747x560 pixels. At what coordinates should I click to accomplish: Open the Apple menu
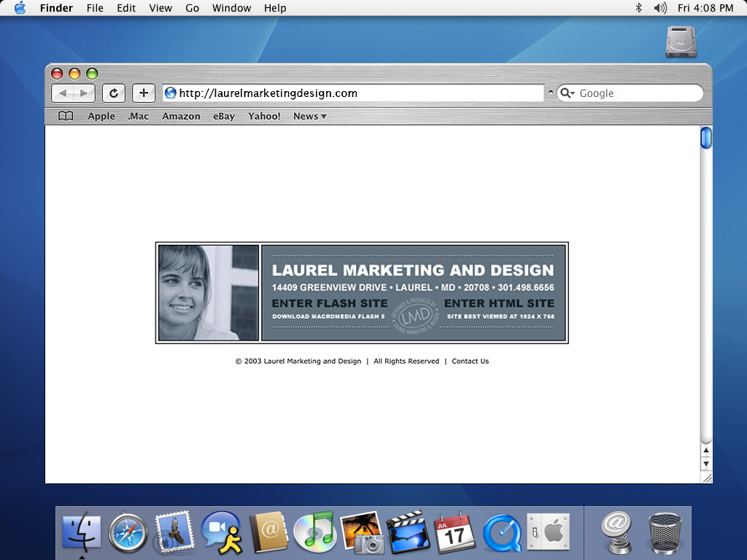tap(20, 8)
